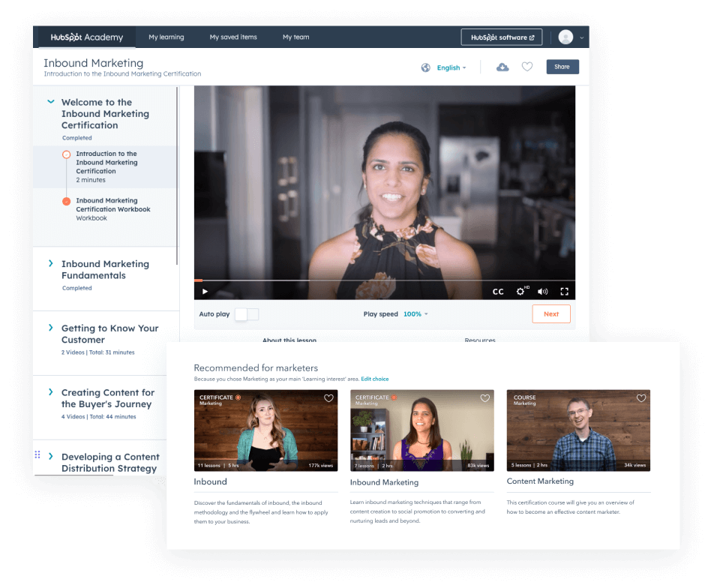Favorite the course with heart icon
Screen dimensions: 711x588
(x=527, y=67)
